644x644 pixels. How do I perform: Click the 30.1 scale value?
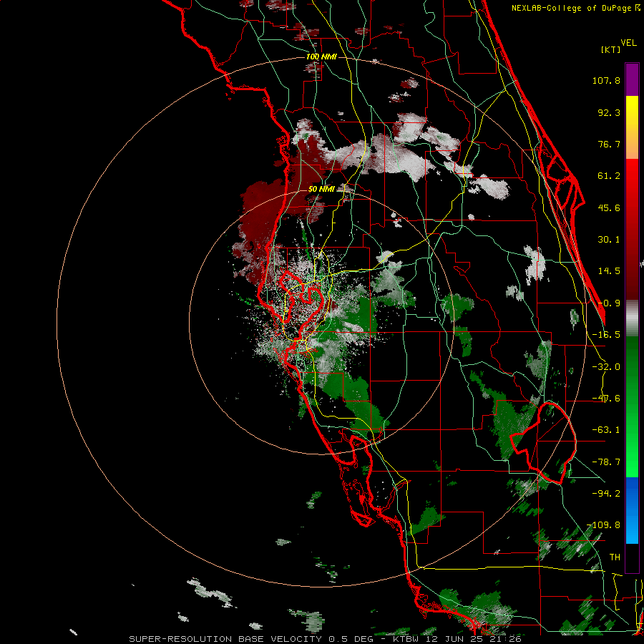pos(609,240)
